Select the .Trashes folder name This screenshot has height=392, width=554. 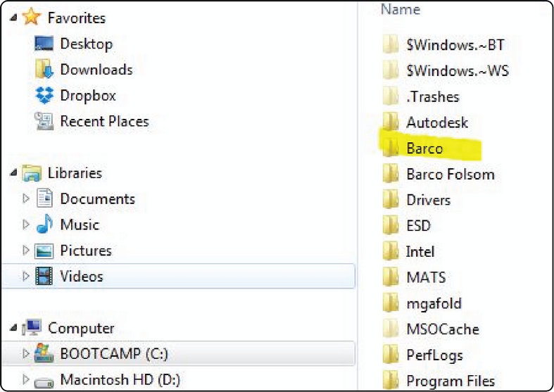[433, 96]
